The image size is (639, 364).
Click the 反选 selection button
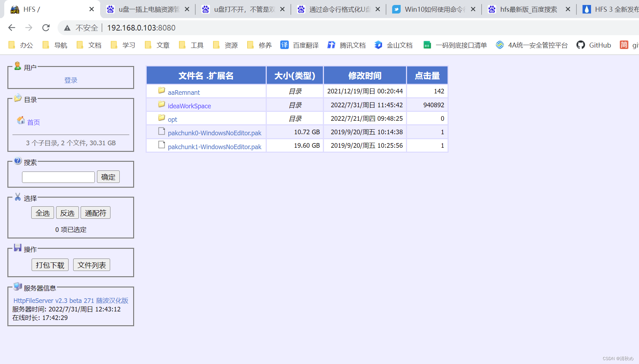[67, 212]
